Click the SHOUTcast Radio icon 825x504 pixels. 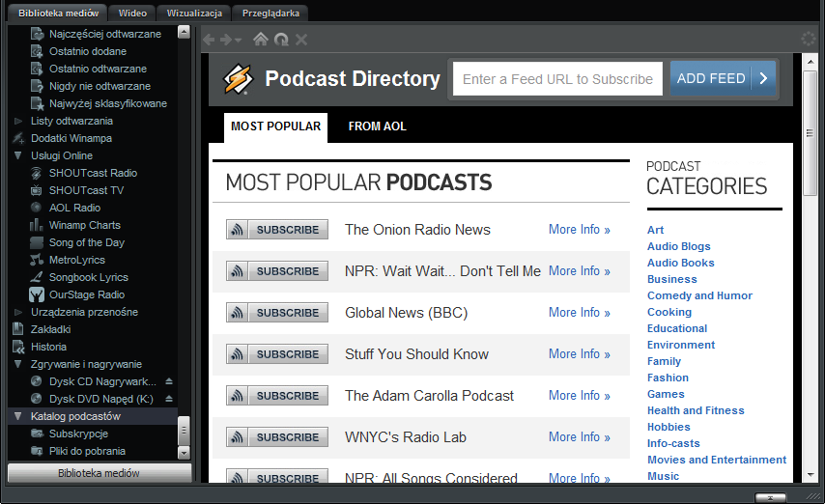[37, 173]
